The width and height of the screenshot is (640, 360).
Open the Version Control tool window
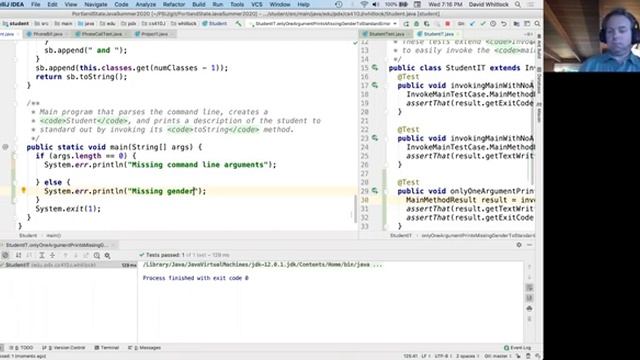[64, 348]
